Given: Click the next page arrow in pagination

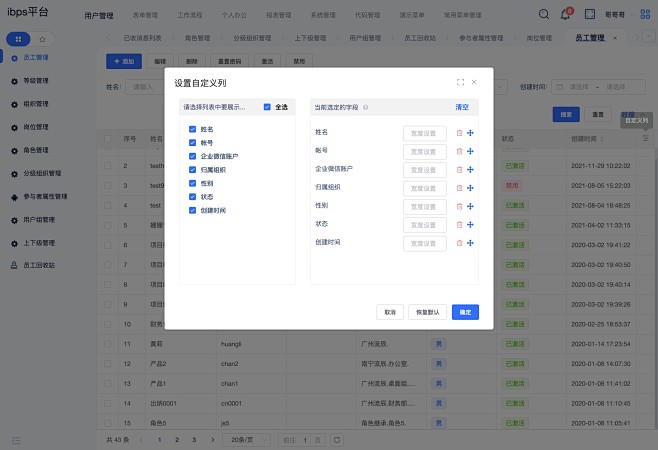Looking at the screenshot, I should pos(213,440).
